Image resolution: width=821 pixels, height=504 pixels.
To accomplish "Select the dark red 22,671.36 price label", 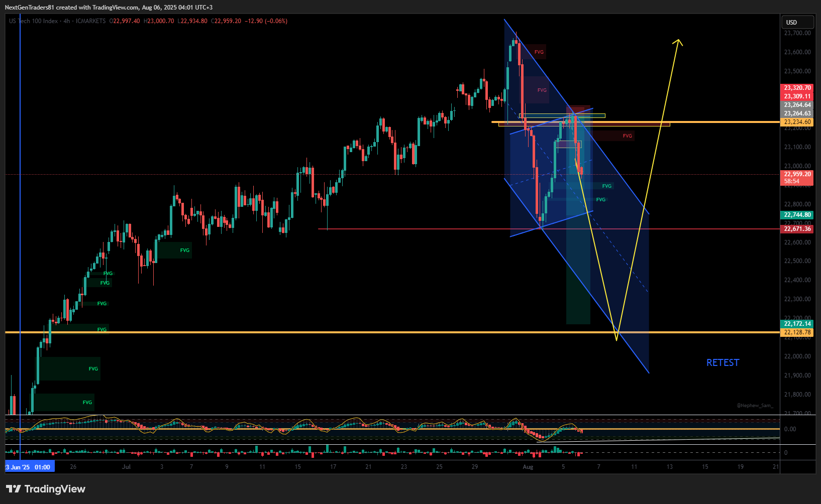I will pos(797,229).
